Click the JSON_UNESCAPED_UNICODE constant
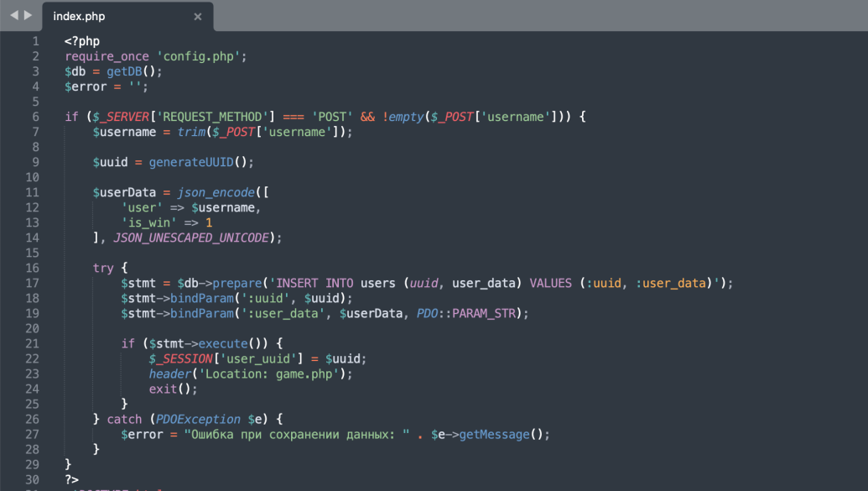This screenshot has width=868, height=491. click(x=191, y=238)
